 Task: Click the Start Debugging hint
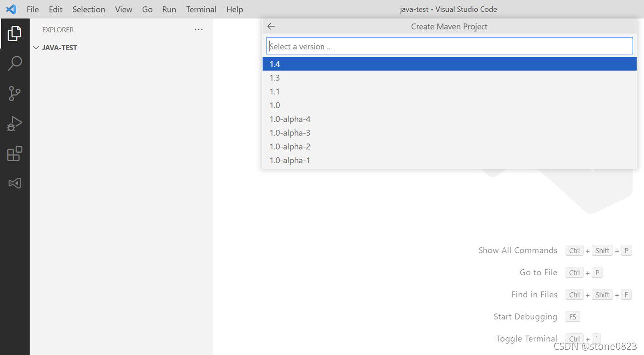[525, 316]
